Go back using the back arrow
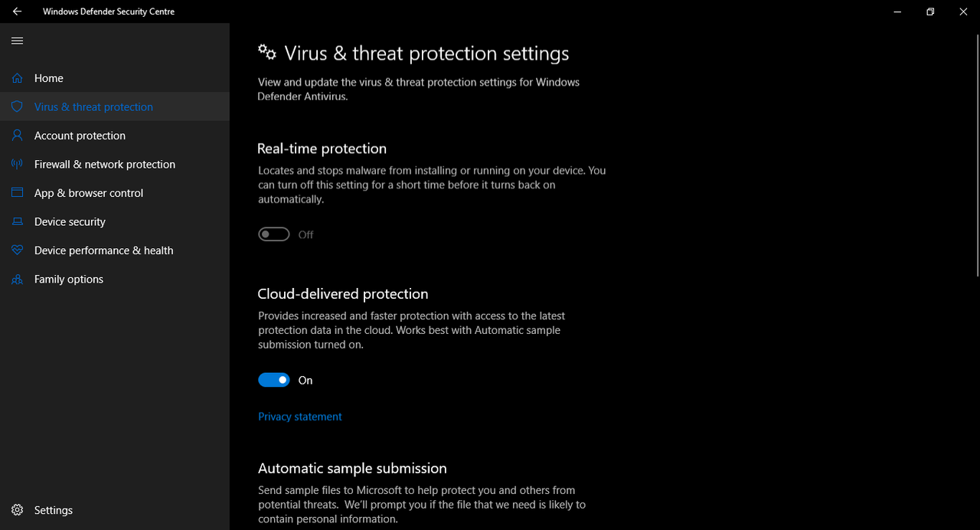The height and width of the screenshot is (530, 980). (x=17, y=11)
